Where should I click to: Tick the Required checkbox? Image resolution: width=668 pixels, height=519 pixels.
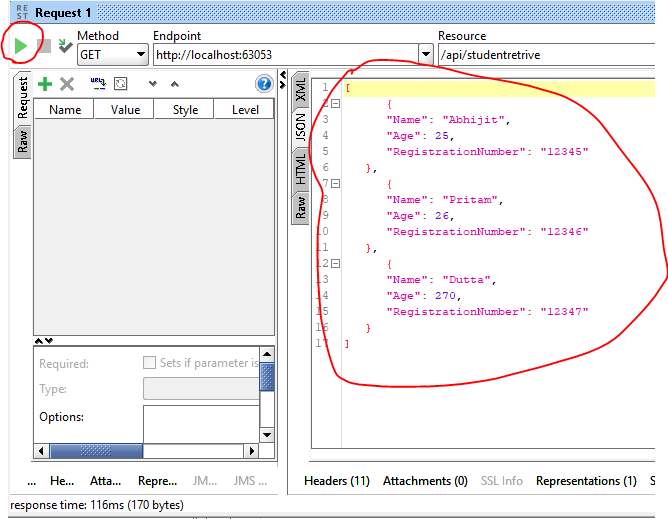pos(149,363)
